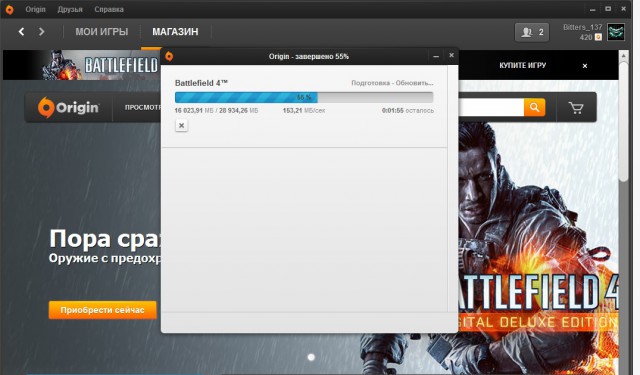Close the download progress dialog

click(451, 55)
